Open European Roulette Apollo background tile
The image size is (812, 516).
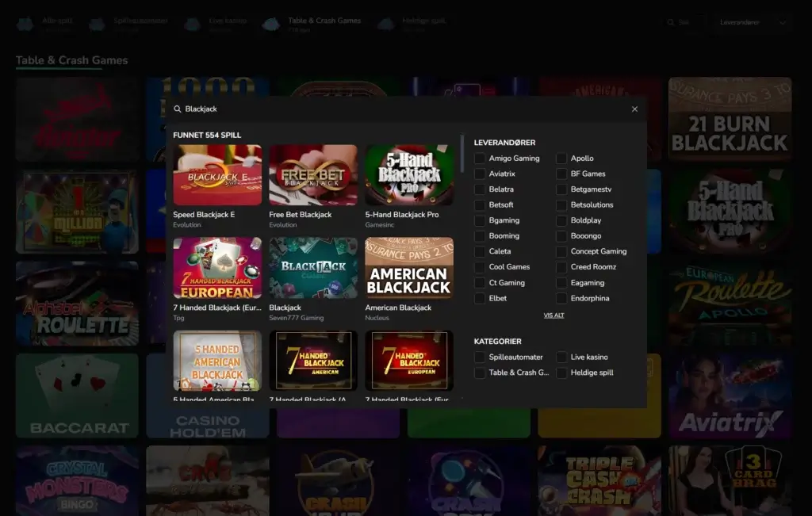730,304
